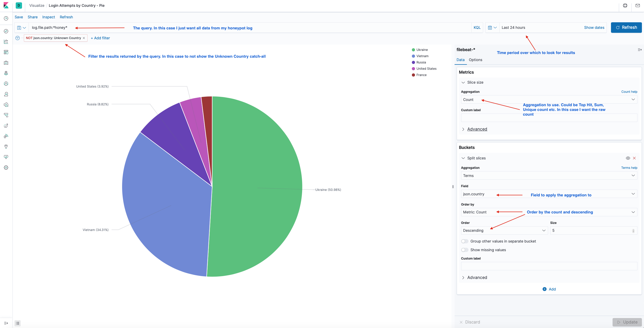Click the blue Refresh button
The height and width of the screenshot is (328, 644).
pyautogui.click(x=626, y=28)
